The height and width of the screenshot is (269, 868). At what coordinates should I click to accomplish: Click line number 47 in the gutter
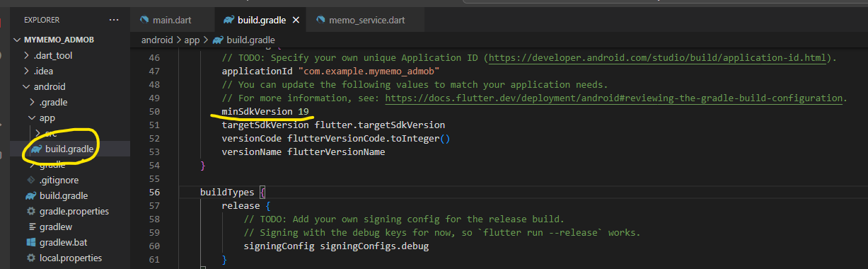(x=155, y=71)
